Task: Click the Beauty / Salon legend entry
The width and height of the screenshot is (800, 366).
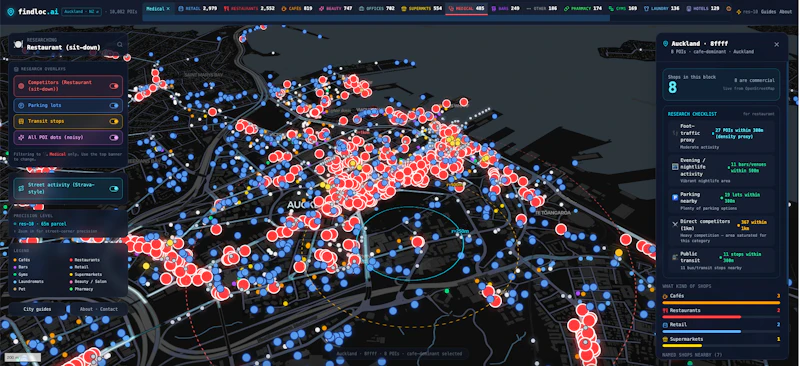Action: tap(88, 281)
